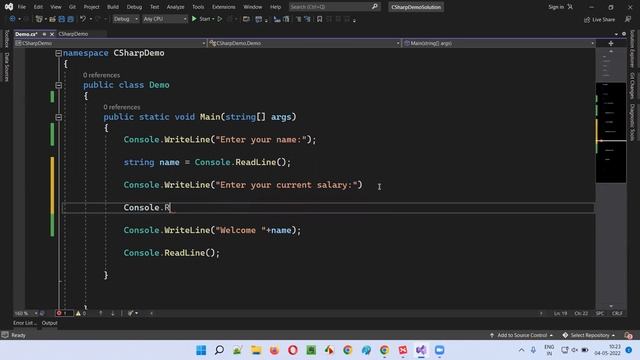Viewport: 640px width, 360px height.
Task: Switch to the CSharpDemo tab
Action: [73, 34]
